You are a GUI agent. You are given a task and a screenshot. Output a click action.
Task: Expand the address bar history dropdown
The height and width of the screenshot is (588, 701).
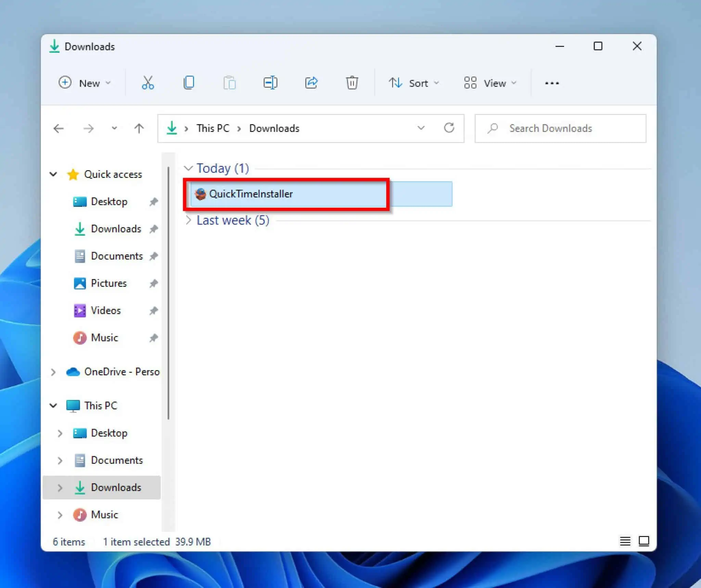(421, 128)
